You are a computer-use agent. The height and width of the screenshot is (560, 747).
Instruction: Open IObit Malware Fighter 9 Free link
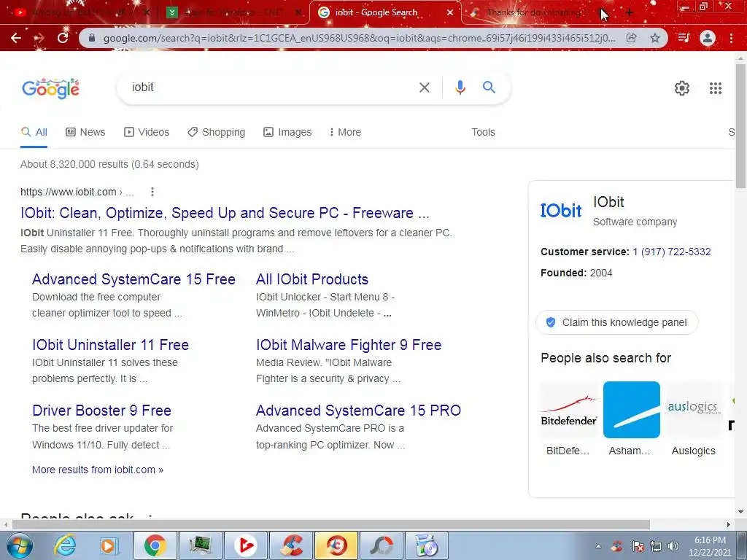pyautogui.click(x=349, y=345)
